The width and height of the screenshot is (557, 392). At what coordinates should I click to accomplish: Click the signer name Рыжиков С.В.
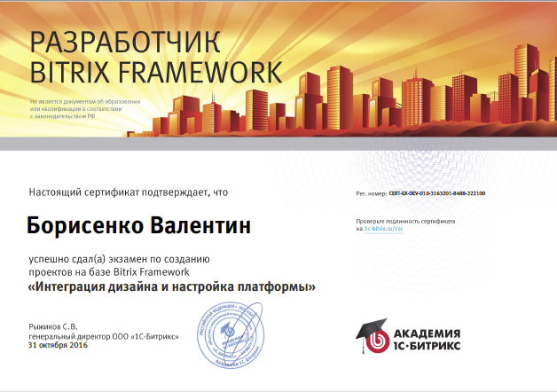tap(53, 326)
